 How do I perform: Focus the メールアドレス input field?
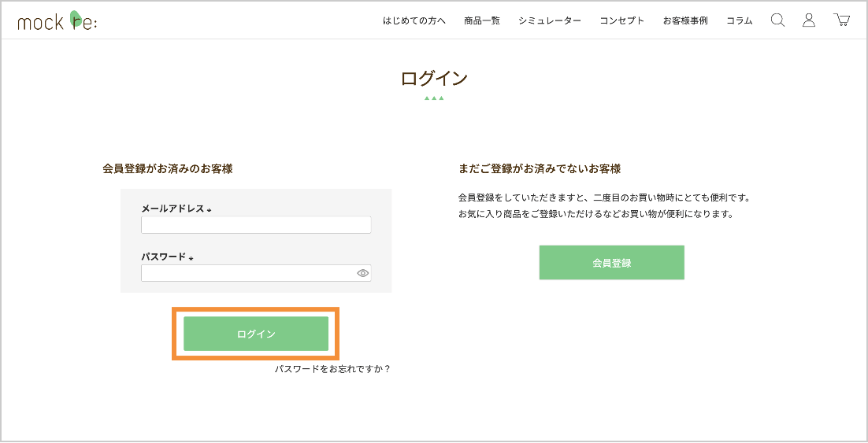[x=256, y=225]
